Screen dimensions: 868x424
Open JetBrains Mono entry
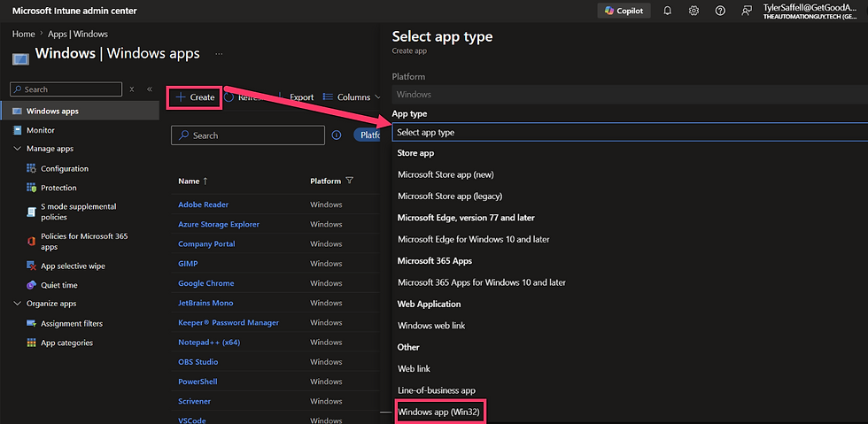click(x=205, y=303)
